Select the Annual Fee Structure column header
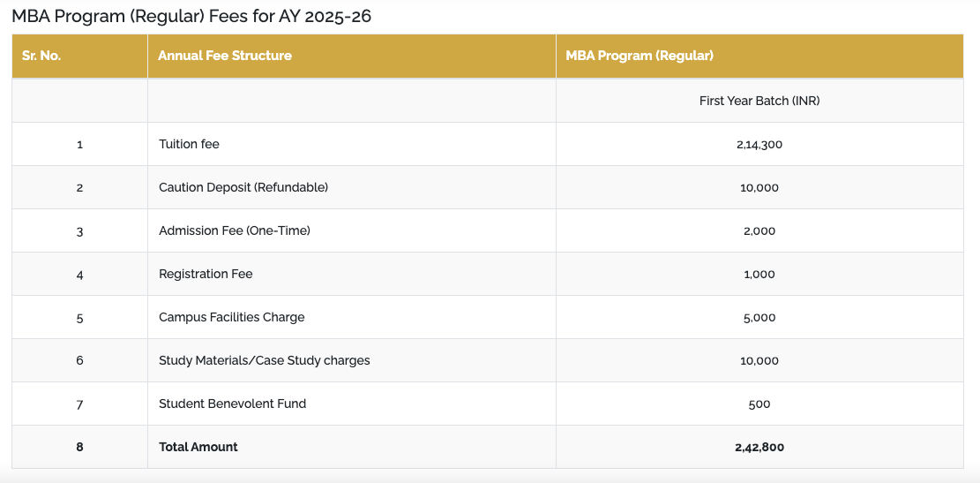Viewport: 980px width, 483px height. (x=225, y=56)
